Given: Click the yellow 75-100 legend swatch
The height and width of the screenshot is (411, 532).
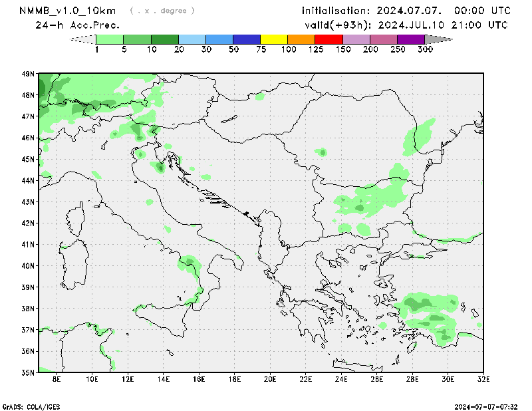Looking at the screenshot, I should [274, 39].
